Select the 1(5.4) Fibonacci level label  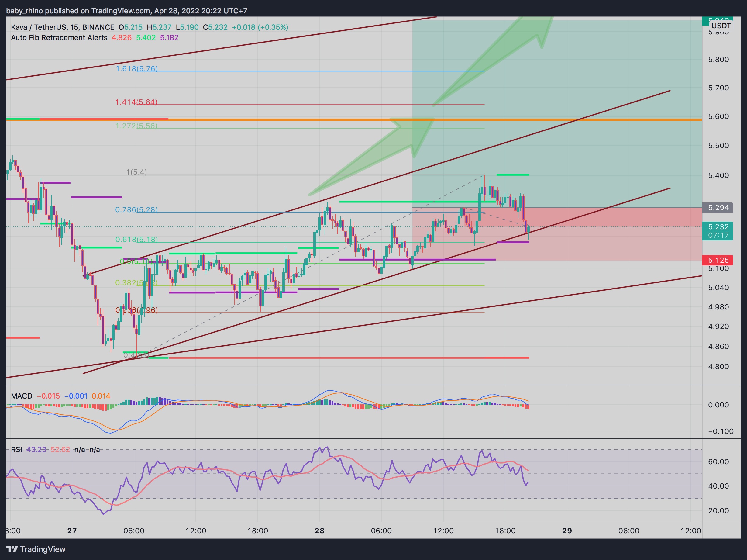tap(136, 172)
